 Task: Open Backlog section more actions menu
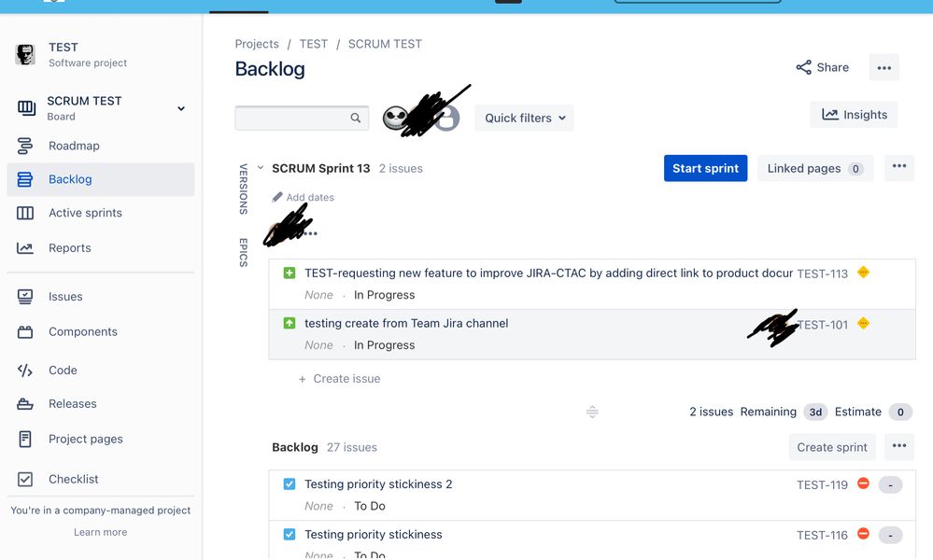pyautogui.click(x=899, y=447)
